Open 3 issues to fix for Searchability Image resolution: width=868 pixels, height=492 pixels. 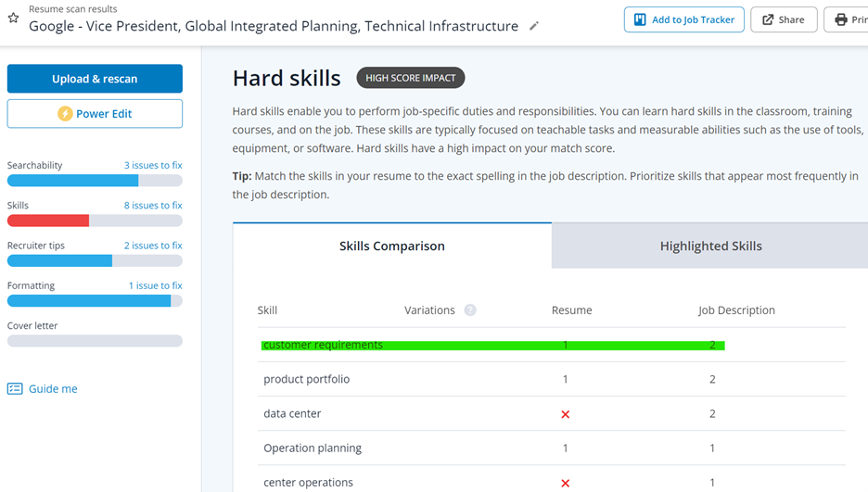153,165
